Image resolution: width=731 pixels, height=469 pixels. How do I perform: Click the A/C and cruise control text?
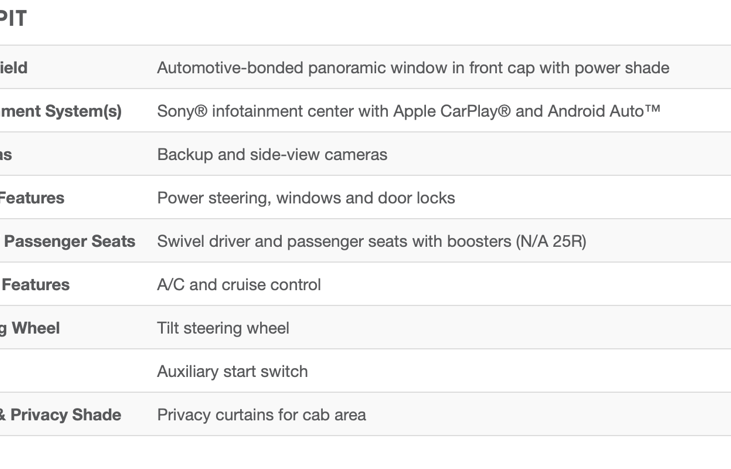click(239, 285)
